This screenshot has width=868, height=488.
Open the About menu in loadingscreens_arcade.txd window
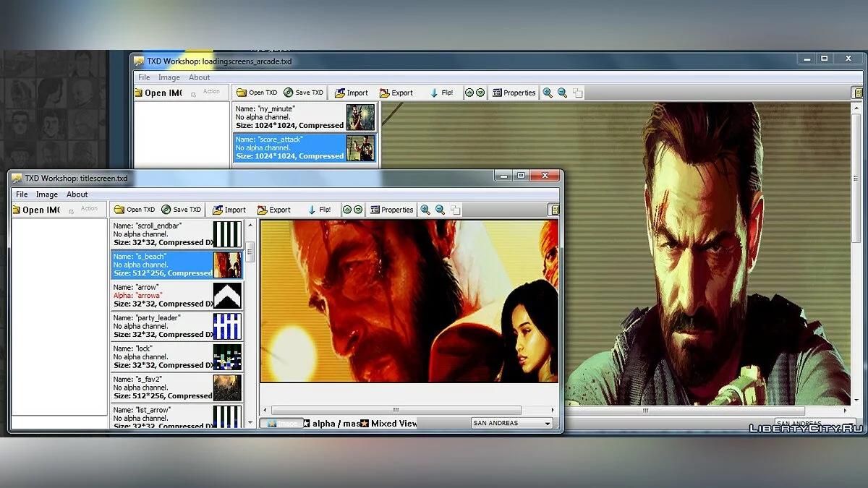click(200, 77)
